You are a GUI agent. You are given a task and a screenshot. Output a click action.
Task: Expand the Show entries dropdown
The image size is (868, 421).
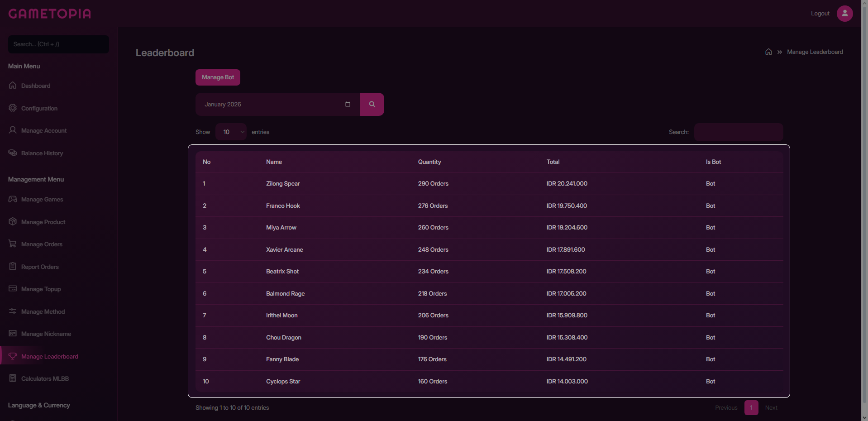coord(231,132)
